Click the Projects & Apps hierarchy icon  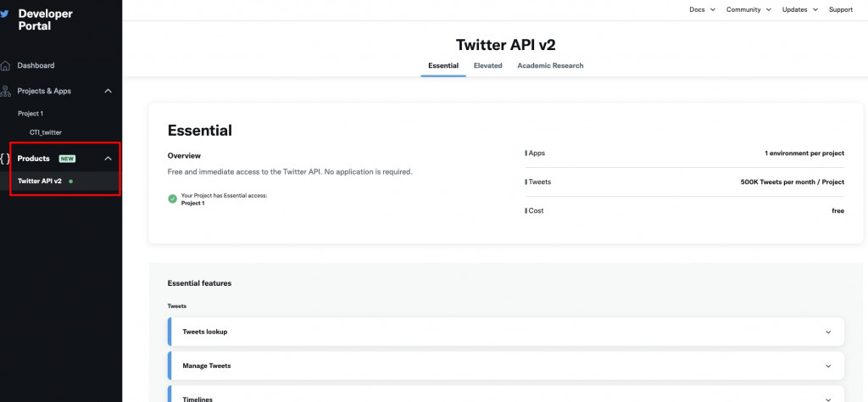6,91
